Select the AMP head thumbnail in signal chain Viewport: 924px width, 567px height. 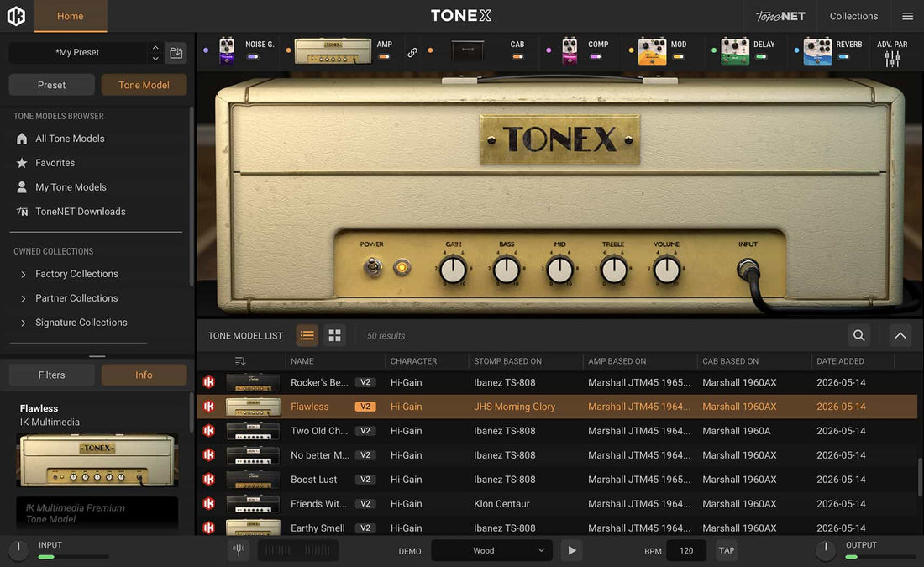[x=333, y=50]
